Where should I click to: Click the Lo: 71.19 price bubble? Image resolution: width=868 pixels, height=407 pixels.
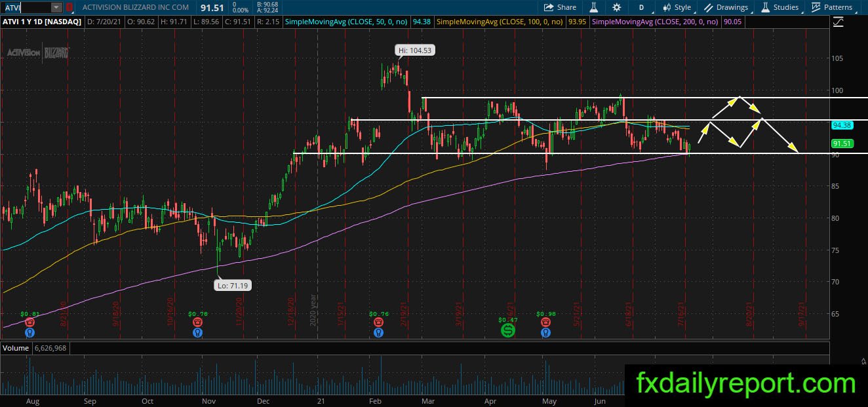click(x=233, y=285)
